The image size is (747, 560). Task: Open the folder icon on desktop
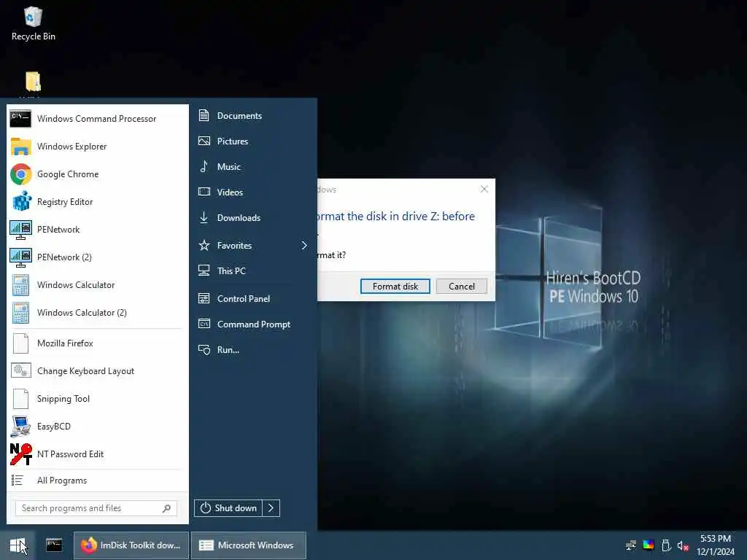coord(33,82)
